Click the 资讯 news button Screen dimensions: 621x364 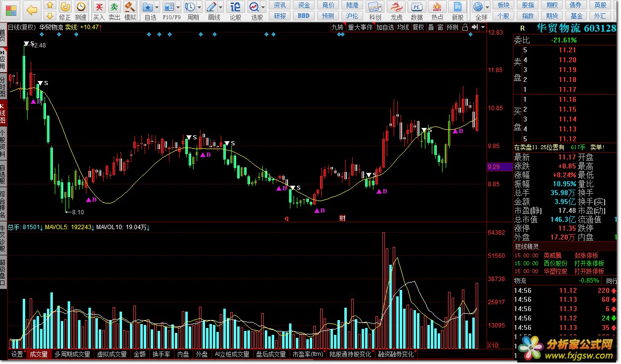280,5
